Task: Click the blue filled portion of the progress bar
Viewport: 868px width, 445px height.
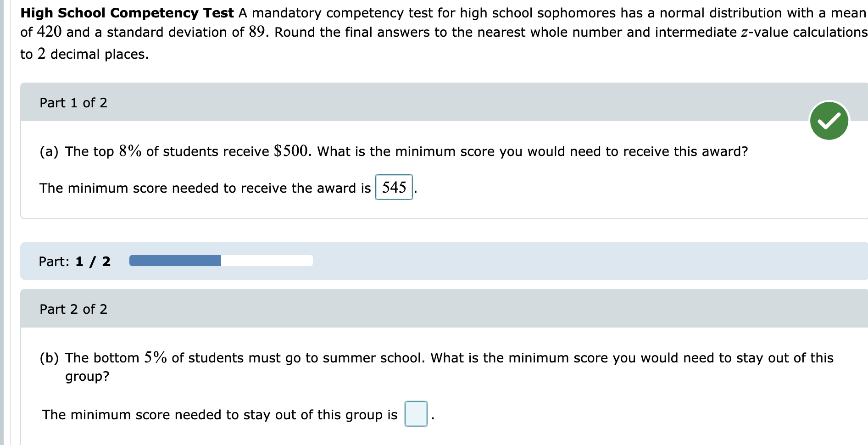Action: coord(174,261)
